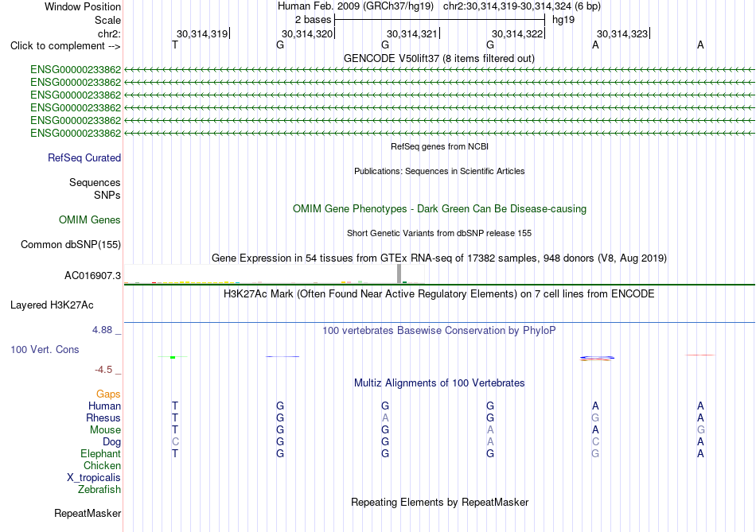Screen dimensions: 756x532
Task: Click the Rhesus alignment row label
Action: pyautogui.click(x=103, y=417)
